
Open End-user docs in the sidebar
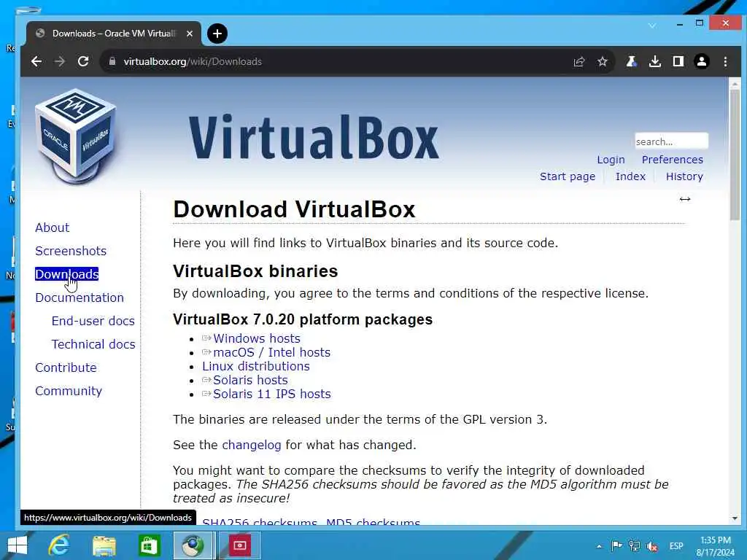(93, 321)
